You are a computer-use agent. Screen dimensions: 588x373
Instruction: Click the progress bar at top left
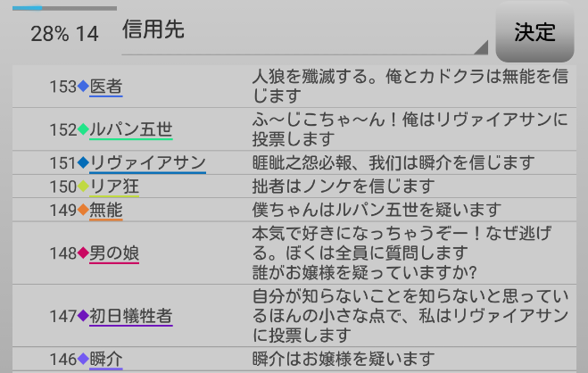click(63, 8)
